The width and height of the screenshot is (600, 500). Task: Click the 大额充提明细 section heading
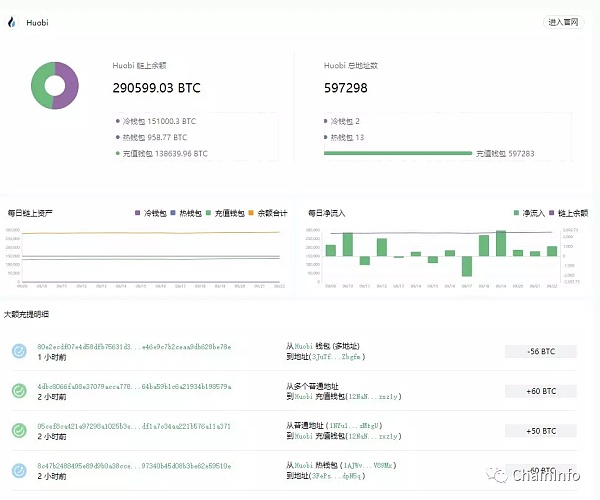coord(26,314)
